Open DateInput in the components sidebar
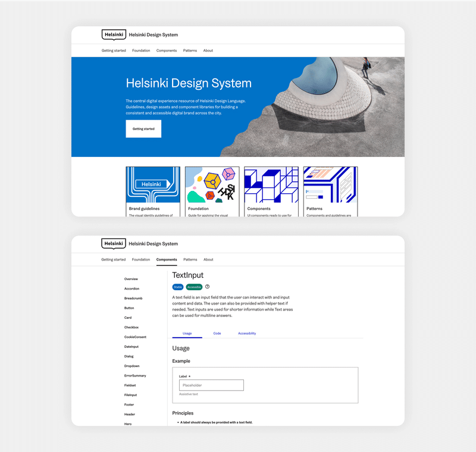 click(x=131, y=347)
